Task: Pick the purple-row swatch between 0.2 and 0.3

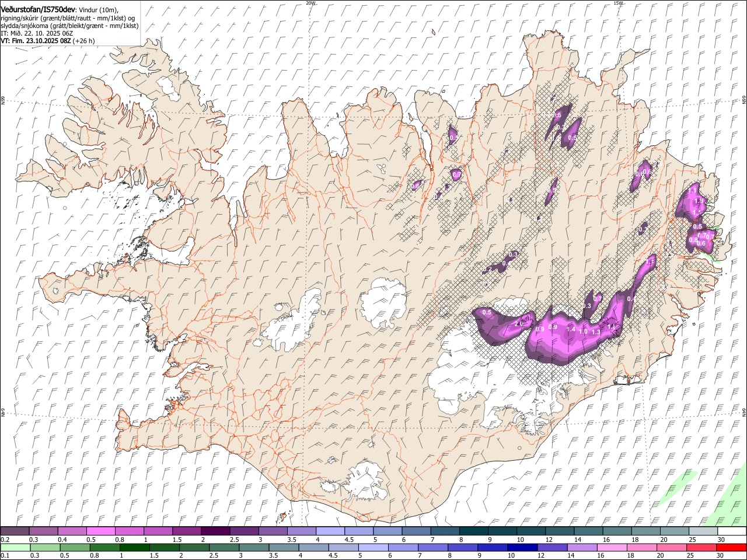Action: pyautogui.click(x=15, y=531)
